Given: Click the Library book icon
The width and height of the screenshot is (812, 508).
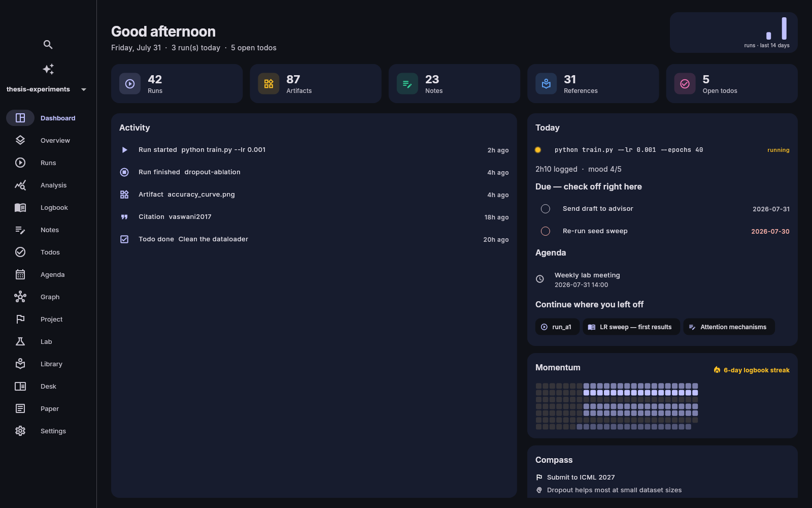Looking at the screenshot, I should click(20, 364).
